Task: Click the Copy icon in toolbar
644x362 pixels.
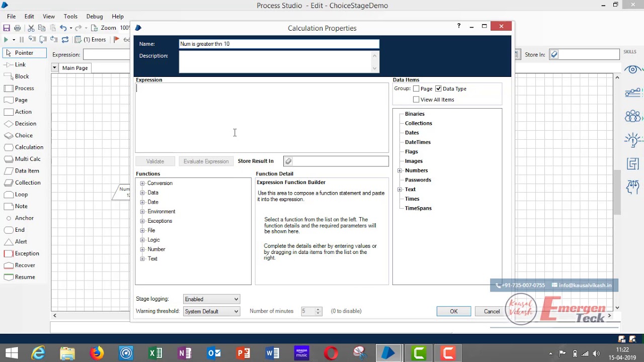Action: (42, 28)
